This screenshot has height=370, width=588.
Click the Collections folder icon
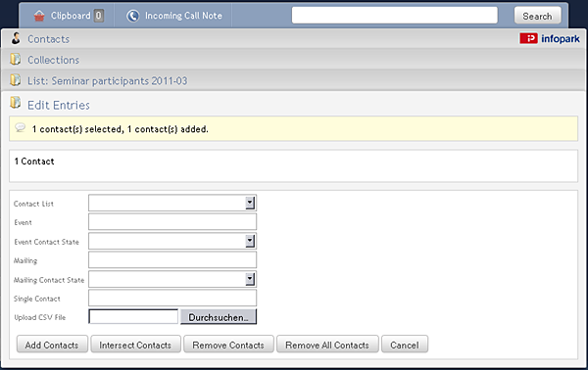[x=16, y=59]
